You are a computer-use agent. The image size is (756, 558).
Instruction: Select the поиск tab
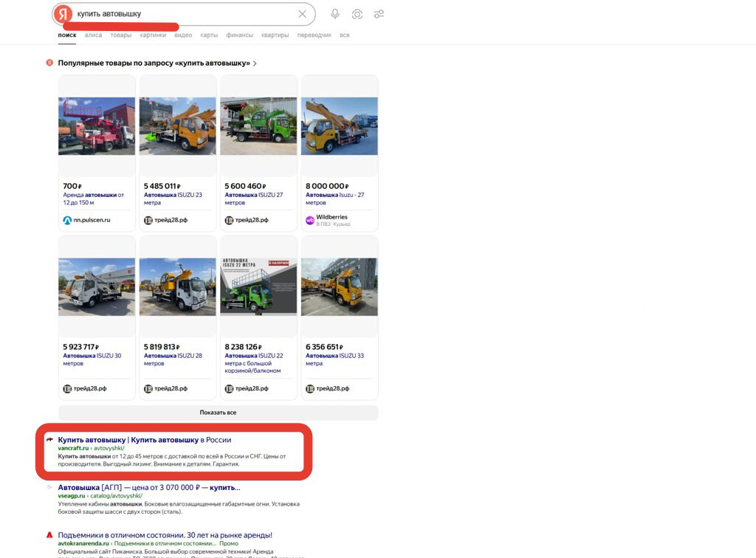67,35
